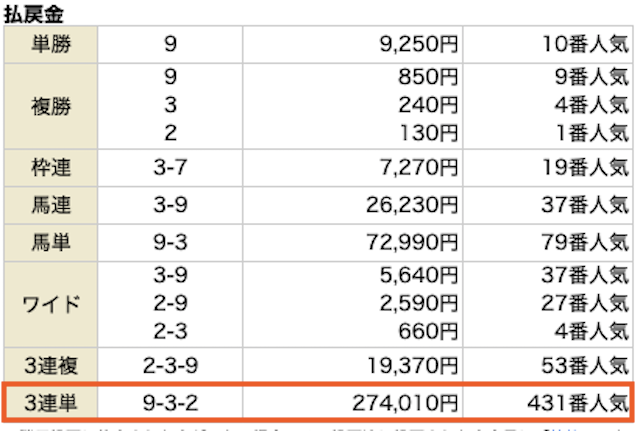Viewport: 640px width, 431px height.
Task: Click the 複勝 row header
Action: click(51, 102)
